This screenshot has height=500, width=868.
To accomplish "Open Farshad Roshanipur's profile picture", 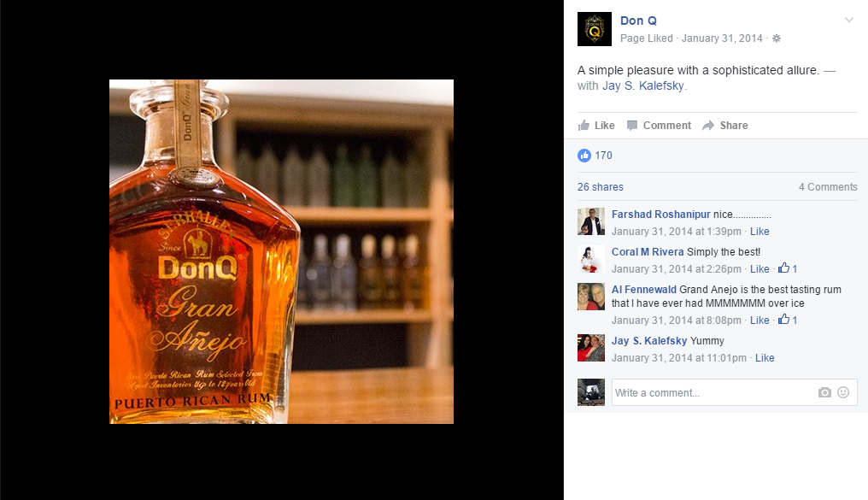I will (x=590, y=221).
